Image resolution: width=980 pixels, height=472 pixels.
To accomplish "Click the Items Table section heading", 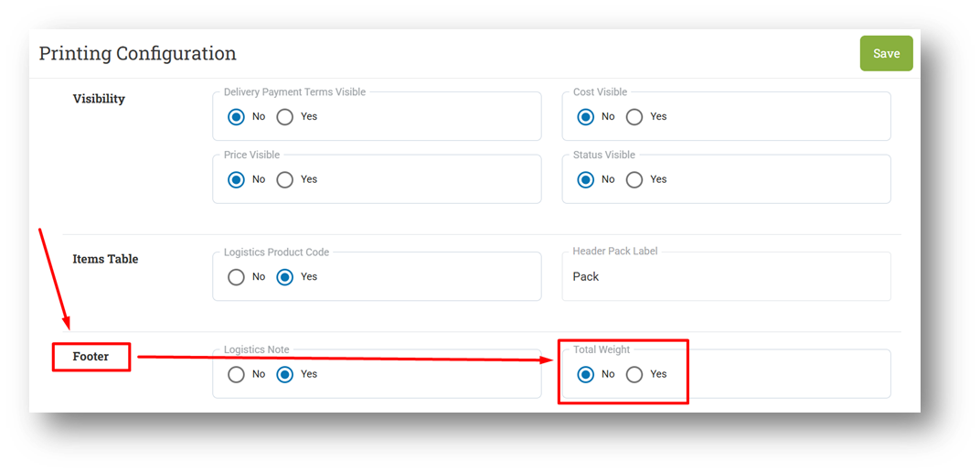I will point(106,259).
